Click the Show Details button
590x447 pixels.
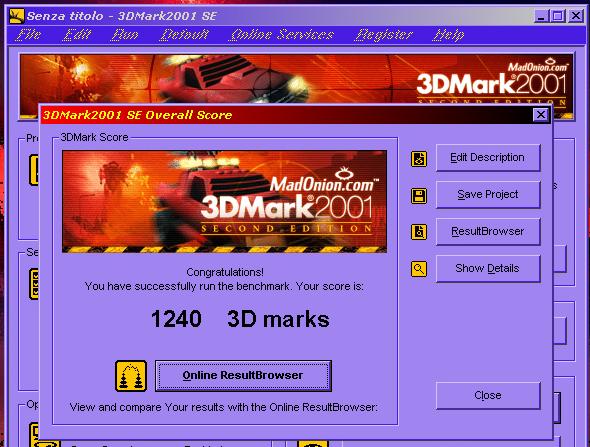(488, 268)
